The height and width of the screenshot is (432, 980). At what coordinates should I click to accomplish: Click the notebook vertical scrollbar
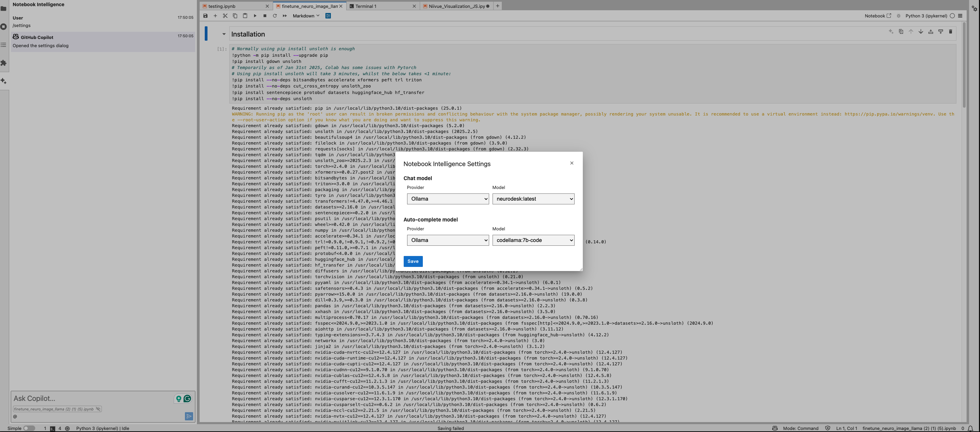point(964,65)
